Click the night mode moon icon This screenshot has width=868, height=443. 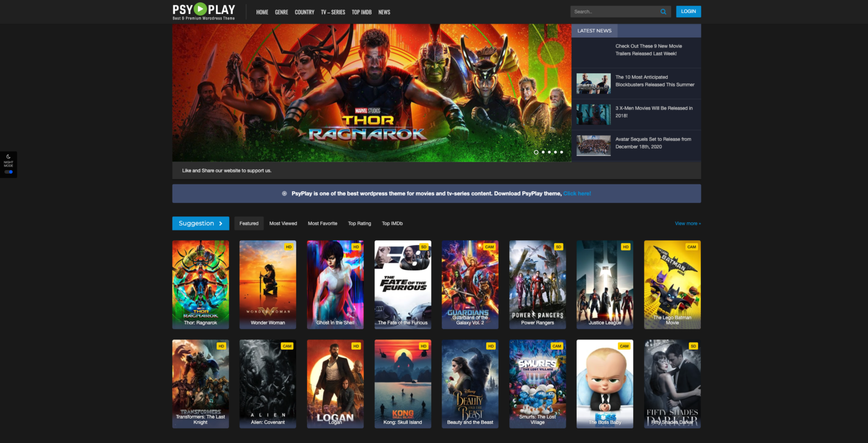tap(9, 157)
